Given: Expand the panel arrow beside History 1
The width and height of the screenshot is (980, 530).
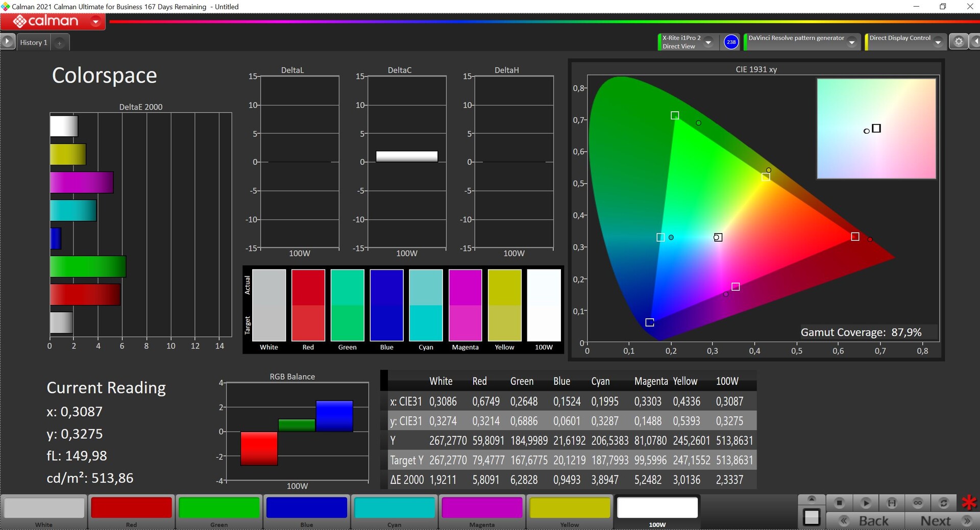Looking at the screenshot, I should click(x=7, y=41).
